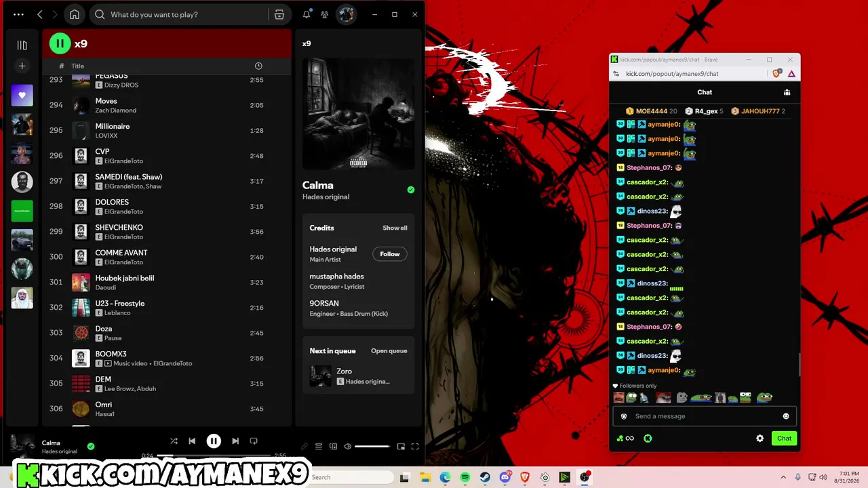
Task: Open queue from Next in queue card
Action: 389,351
